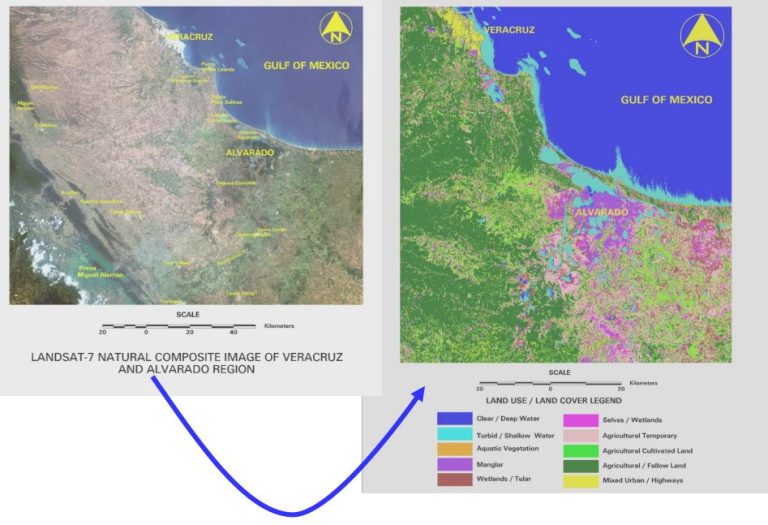The image size is (768, 525).
Task: Pick the Agricultural Cultivated Land swatch
Action: click(x=581, y=451)
